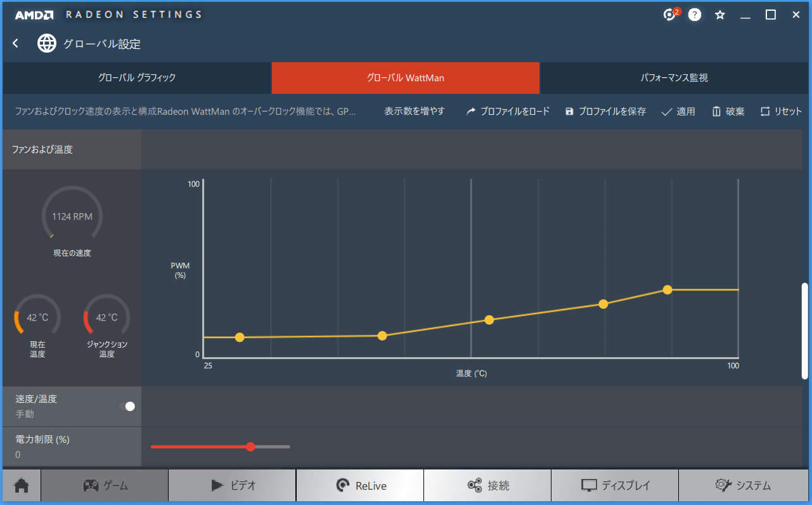Viewport: 812px width, 505px height.
Task: Switch to グローバル グラフィック tab
Action: tap(137, 78)
